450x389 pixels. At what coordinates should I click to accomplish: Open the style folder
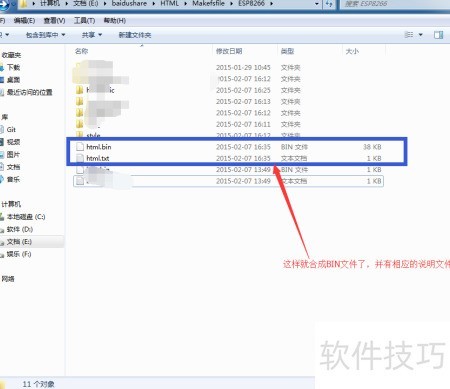93,135
